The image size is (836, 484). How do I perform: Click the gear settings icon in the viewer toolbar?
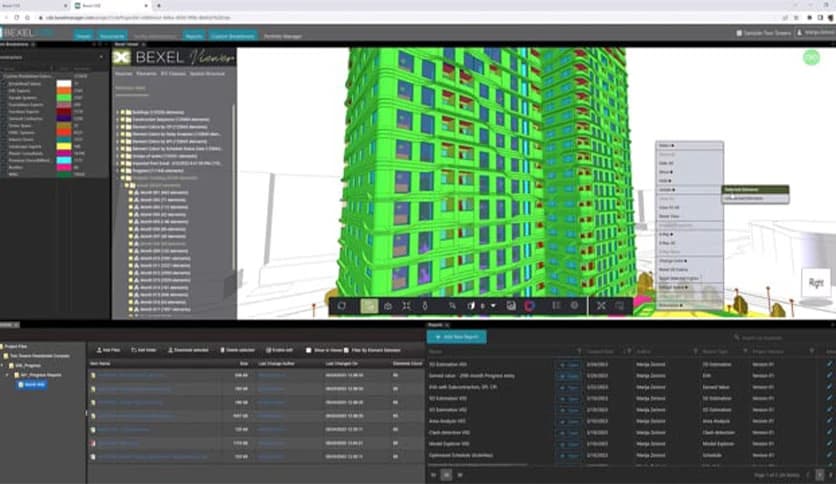574,305
